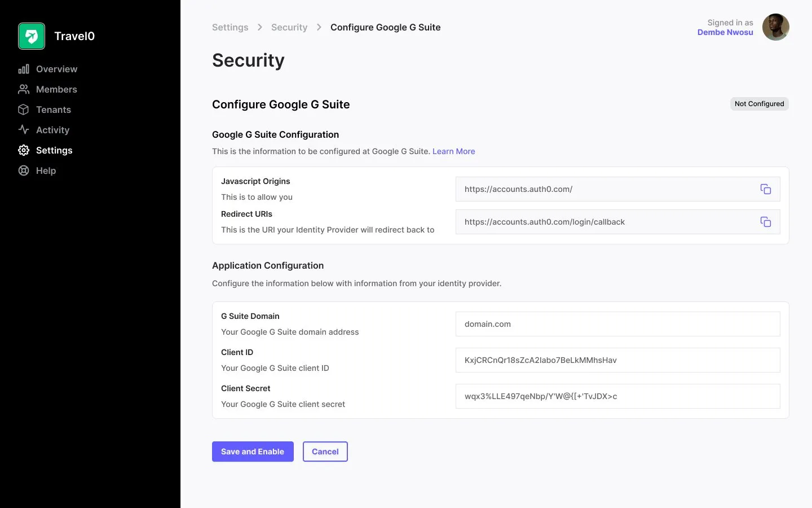Screen dimensions: 812x508
Task: Click the Google G Suite Configuration heading
Action: (x=275, y=134)
